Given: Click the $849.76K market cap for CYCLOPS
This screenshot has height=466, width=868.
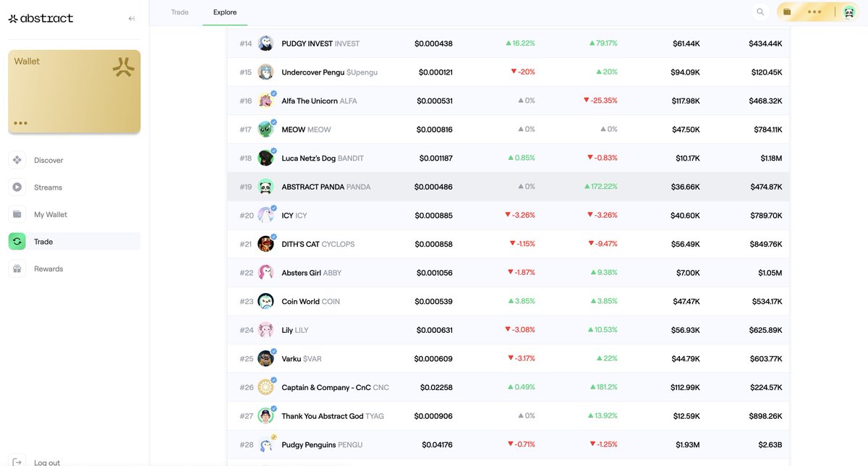Looking at the screenshot, I should coord(766,245).
